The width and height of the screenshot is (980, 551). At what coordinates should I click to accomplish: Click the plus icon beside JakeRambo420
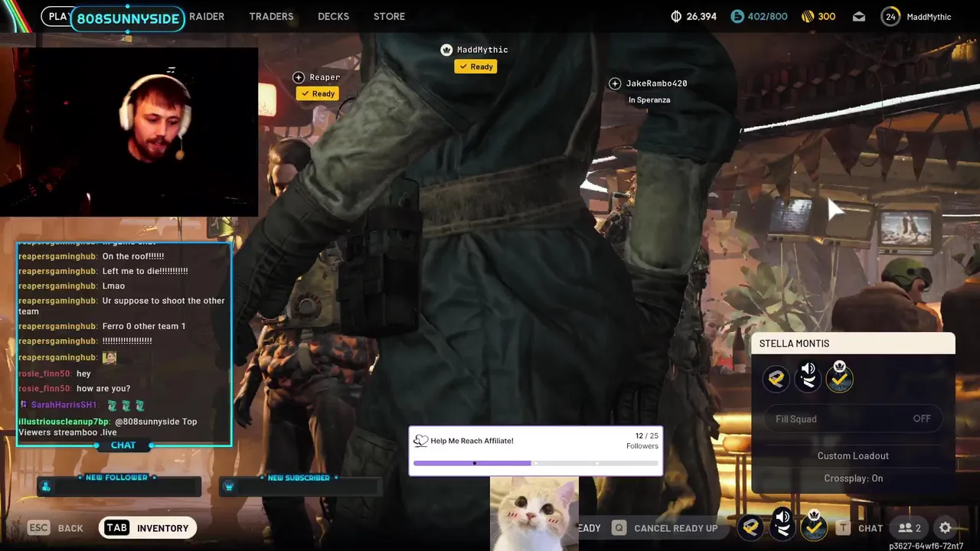click(615, 83)
